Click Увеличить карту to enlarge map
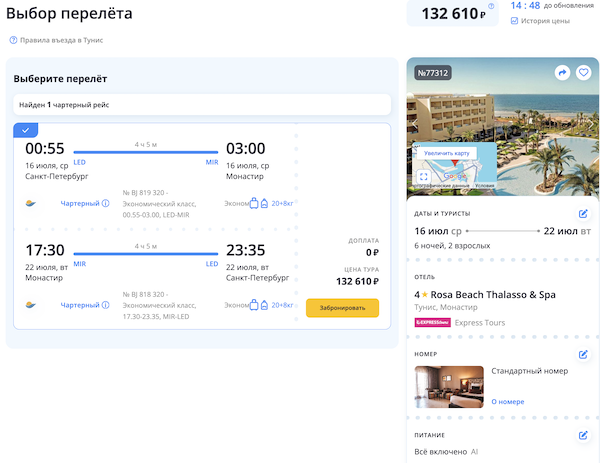 [x=446, y=153]
